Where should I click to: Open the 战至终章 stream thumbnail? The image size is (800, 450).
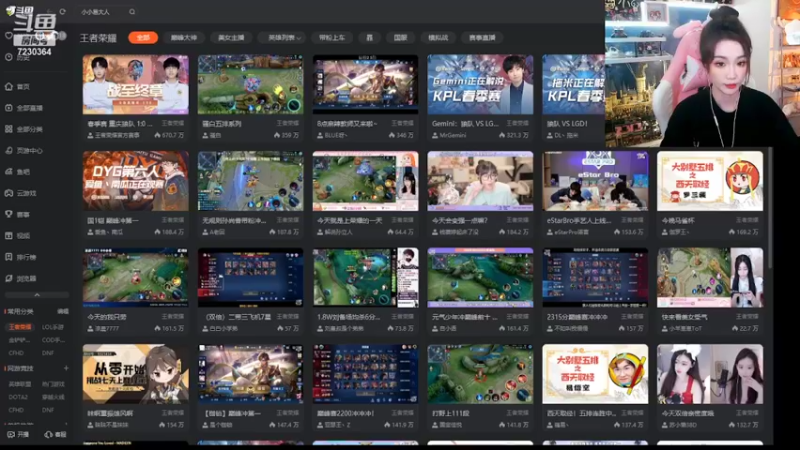(x=135, y=85)
